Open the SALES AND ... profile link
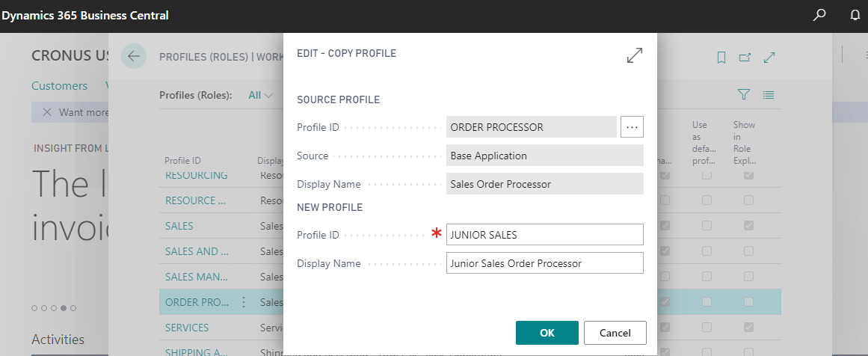Viewport: 868px width, 356px height. tap(191, 251)
